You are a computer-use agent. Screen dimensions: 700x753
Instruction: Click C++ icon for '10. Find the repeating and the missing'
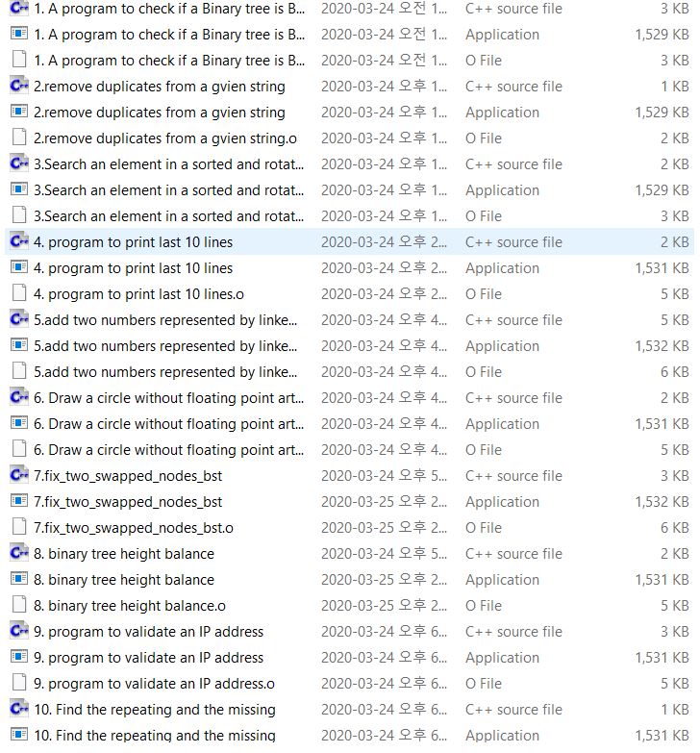[19, 708]
